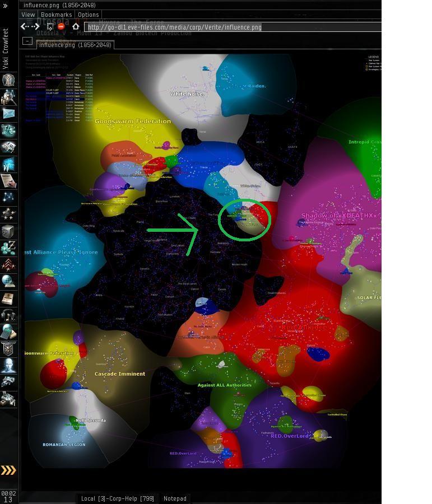
Task: Open the in-game Browser globe icon
Action: pos(8,281)
